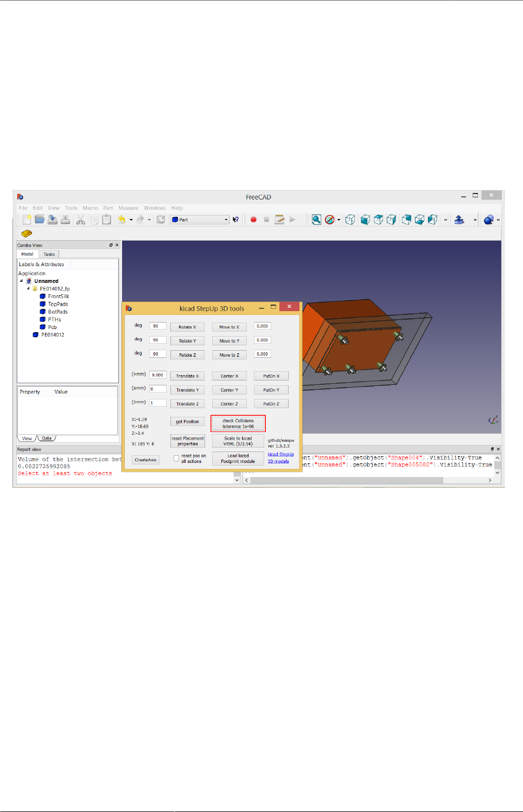Screen dimensions: 523x812
Task: Open the Measure menu
Action: coord(129,208)
